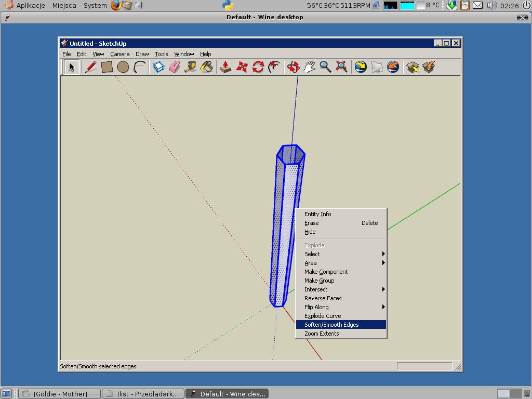The height and width of the screenshot is (399, 532).
Task: Launch Firefox from the top panel
Action: click(116, 5)
